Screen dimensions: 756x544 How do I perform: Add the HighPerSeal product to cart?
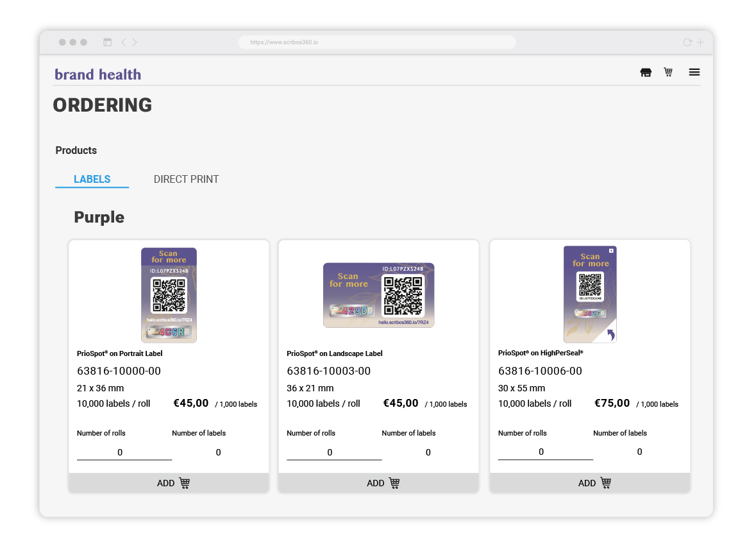click(x=589, y=483)
